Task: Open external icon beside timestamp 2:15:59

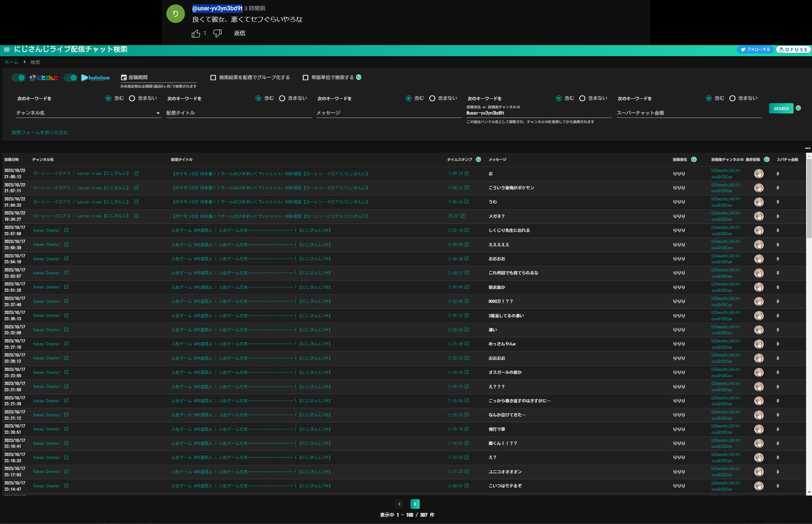Action: tap(467, 400)
